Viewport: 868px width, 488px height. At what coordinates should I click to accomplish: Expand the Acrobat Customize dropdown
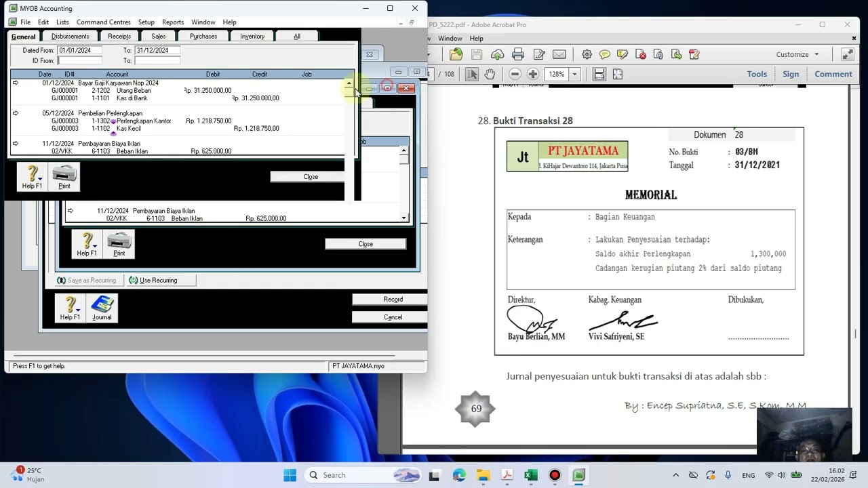(797, 54)
